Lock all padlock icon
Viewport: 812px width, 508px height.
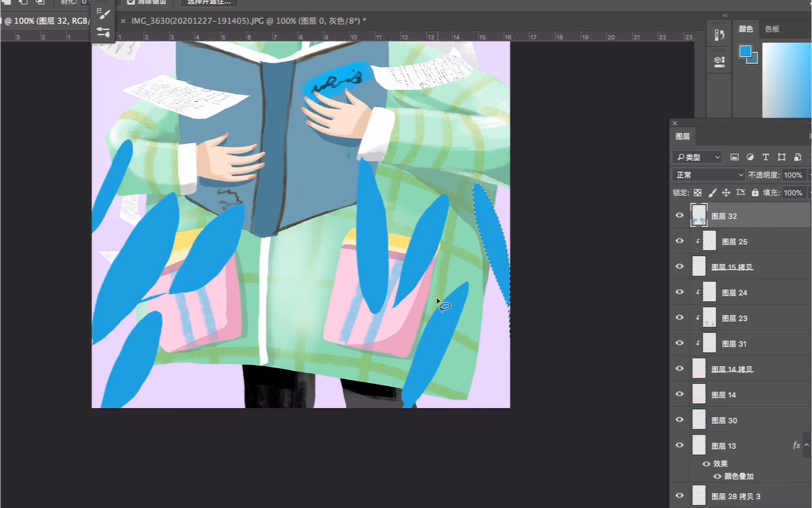[755, 192]
